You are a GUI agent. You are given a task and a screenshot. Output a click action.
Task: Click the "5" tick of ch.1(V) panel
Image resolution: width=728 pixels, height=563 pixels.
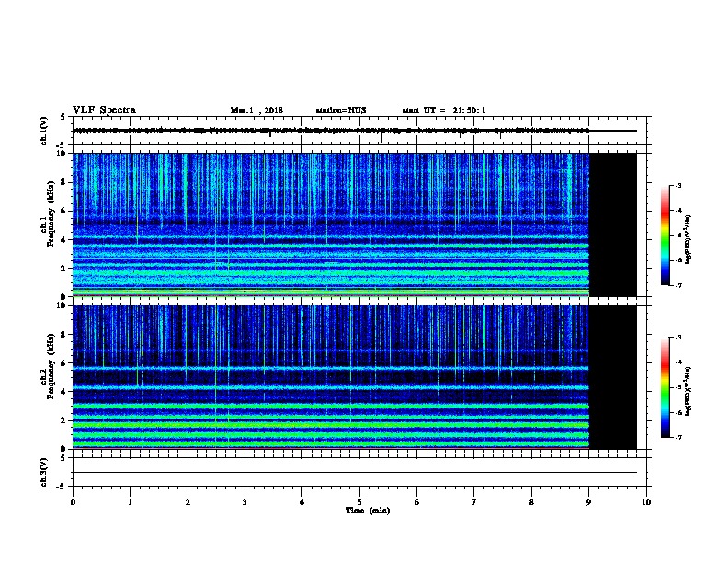tap(63, 117)
